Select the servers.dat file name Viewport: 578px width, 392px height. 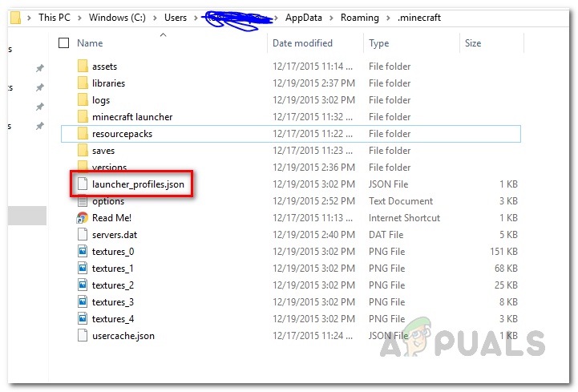(x=115, y=235)
